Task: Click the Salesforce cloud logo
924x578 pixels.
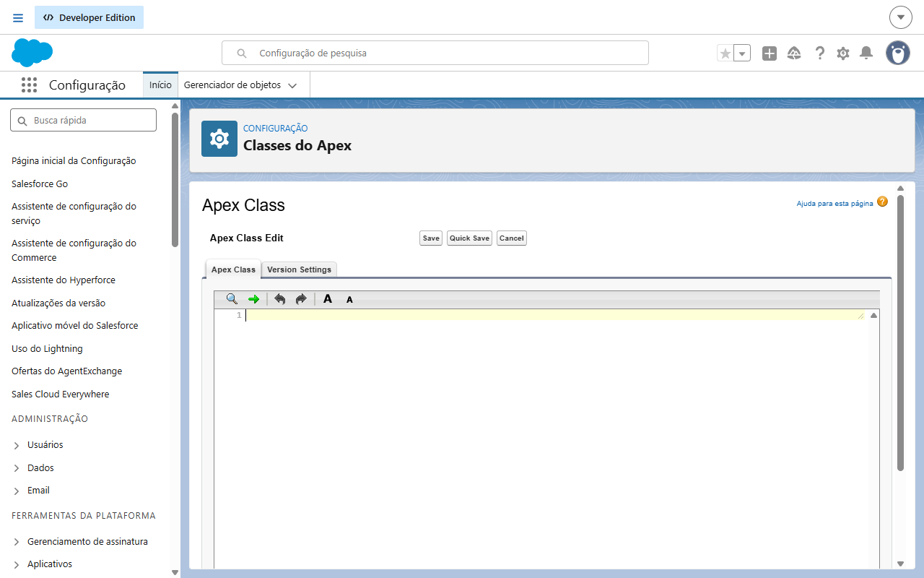Action: 32,53
